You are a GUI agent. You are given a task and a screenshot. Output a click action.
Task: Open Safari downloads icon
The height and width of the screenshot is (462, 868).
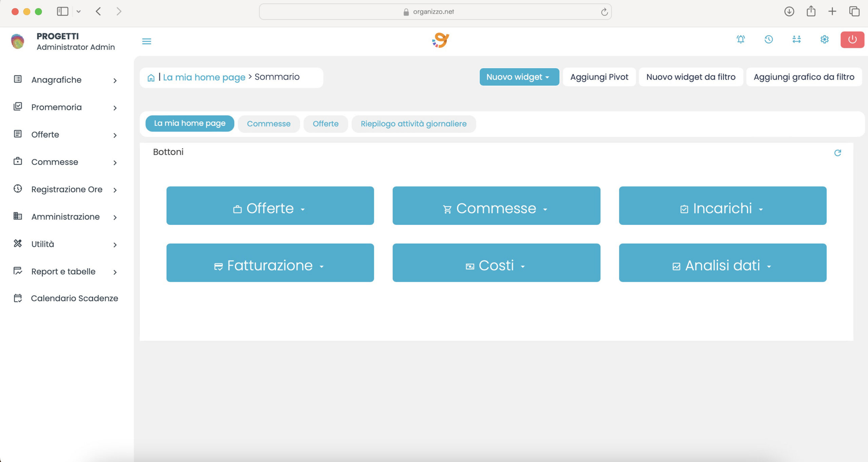(x=789, y=12)
